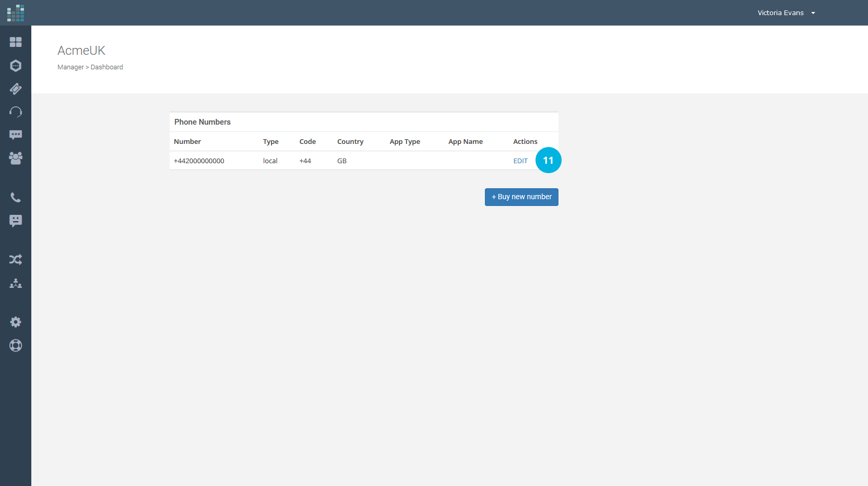Click the Type column header
868x486 pixels.
(271, 142)
